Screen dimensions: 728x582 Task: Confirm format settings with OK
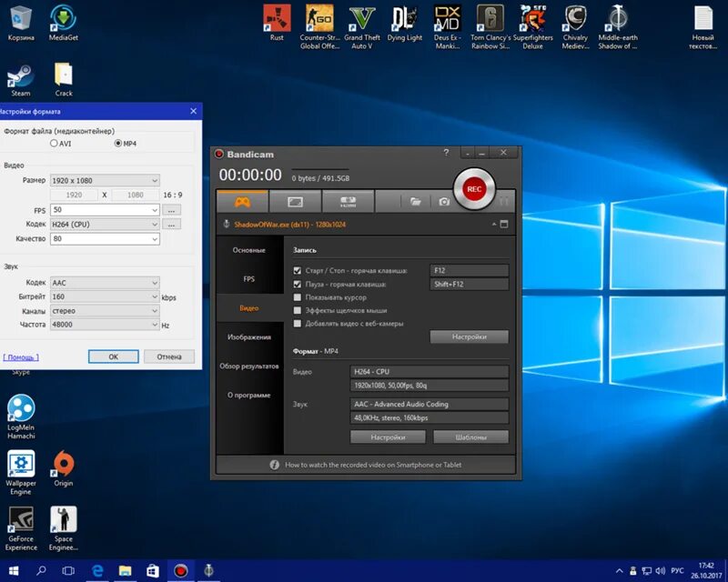tap(113, 356)
